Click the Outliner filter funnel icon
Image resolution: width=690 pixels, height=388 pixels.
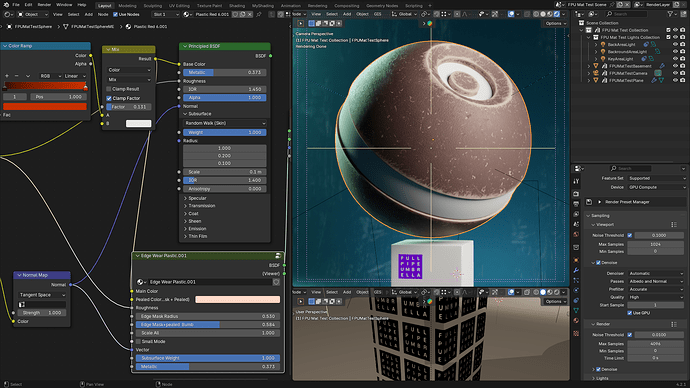(671, 14)
